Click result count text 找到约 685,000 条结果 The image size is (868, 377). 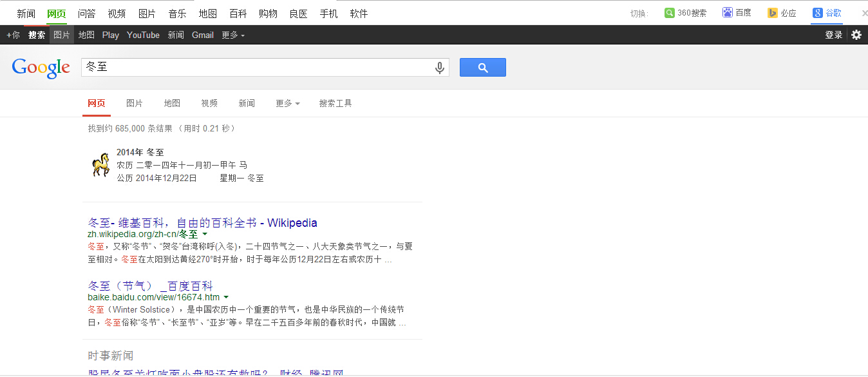(130, 128)
